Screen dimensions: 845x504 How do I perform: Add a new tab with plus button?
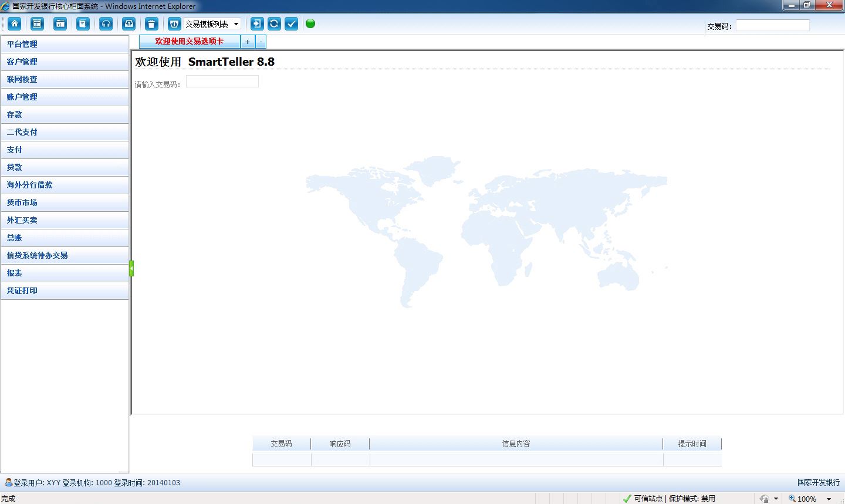tap(248, 42)
